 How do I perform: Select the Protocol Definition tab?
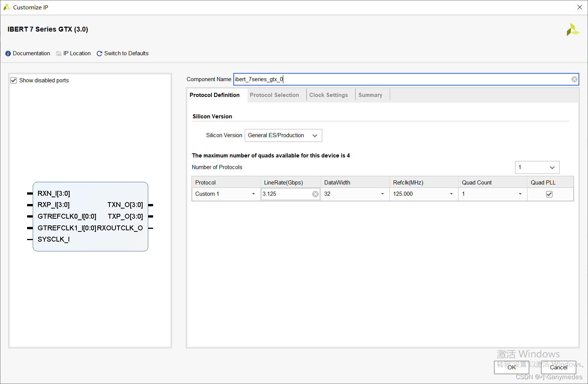[214, 95]
